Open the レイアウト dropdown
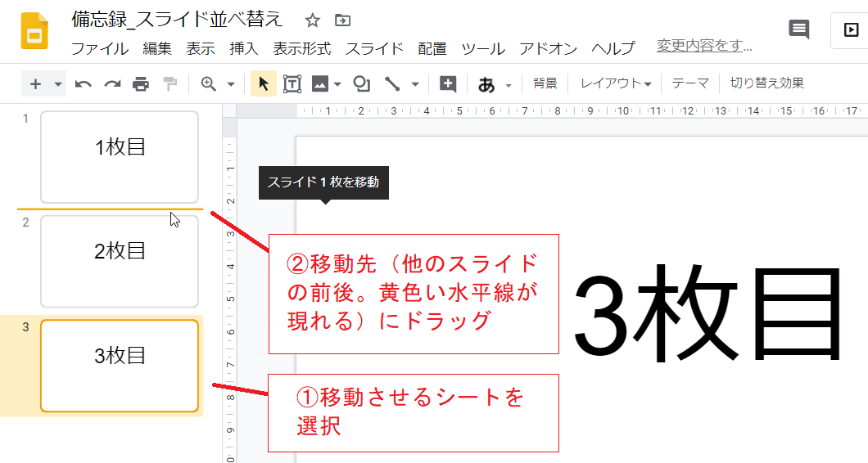This screenshot has height=463, width=868. (616, 83)
